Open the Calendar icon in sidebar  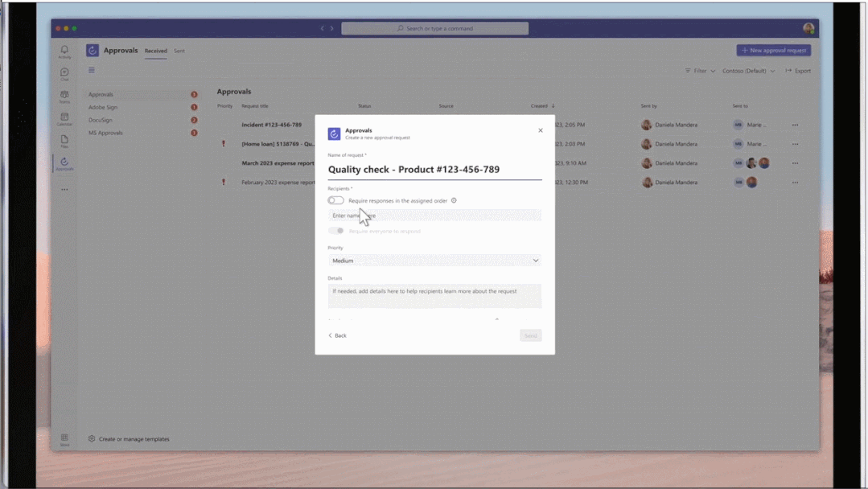(x=64, y=119)
